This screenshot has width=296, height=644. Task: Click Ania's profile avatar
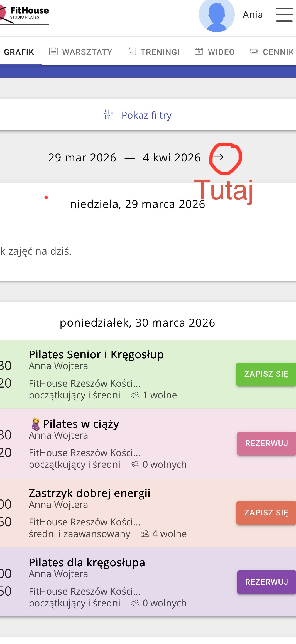coord(216,15)
